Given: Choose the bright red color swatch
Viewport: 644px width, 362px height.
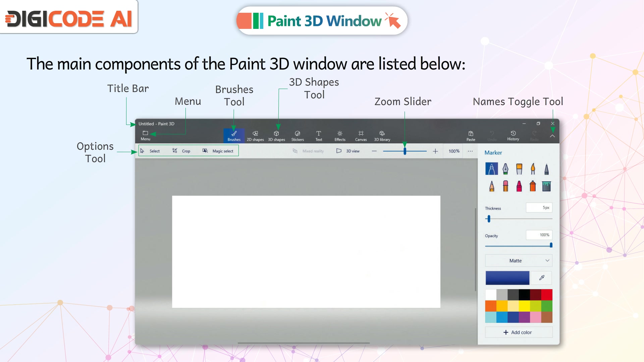Looking at the screenshot, I should point(547,295).
